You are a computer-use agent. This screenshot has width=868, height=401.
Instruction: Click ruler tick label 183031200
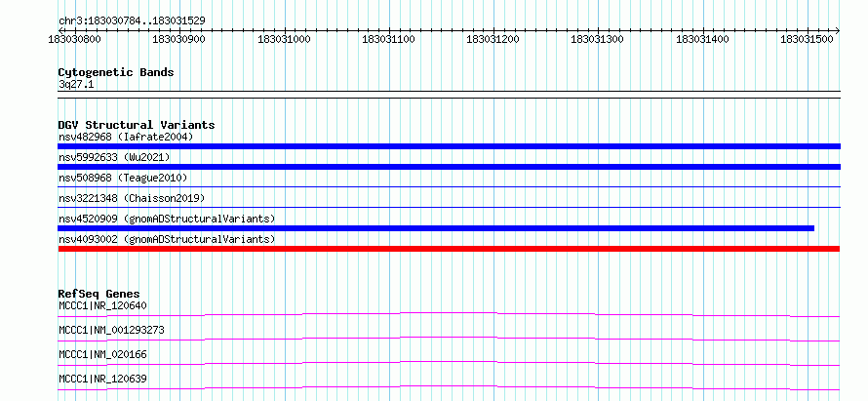click(x=493, y=39)
